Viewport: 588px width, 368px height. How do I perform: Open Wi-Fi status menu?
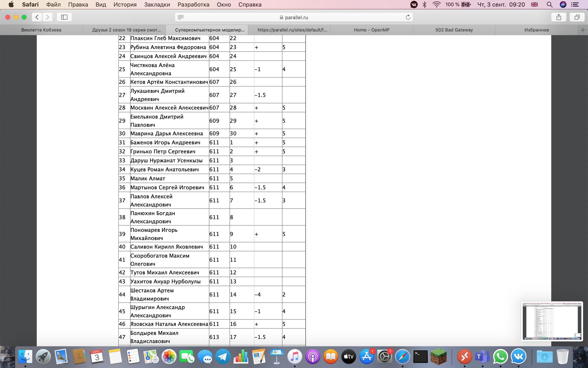[x=437, y=4]
